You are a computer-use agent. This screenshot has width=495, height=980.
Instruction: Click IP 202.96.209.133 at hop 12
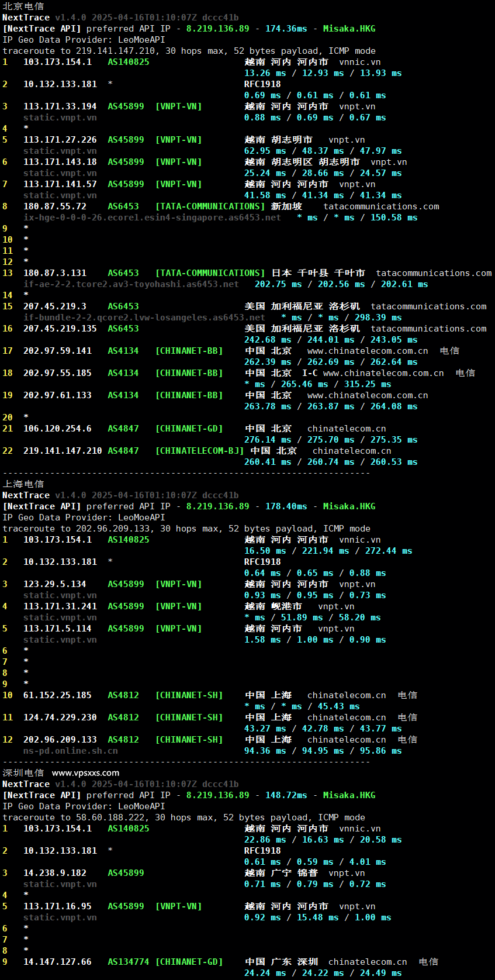[x=60, y=740]
